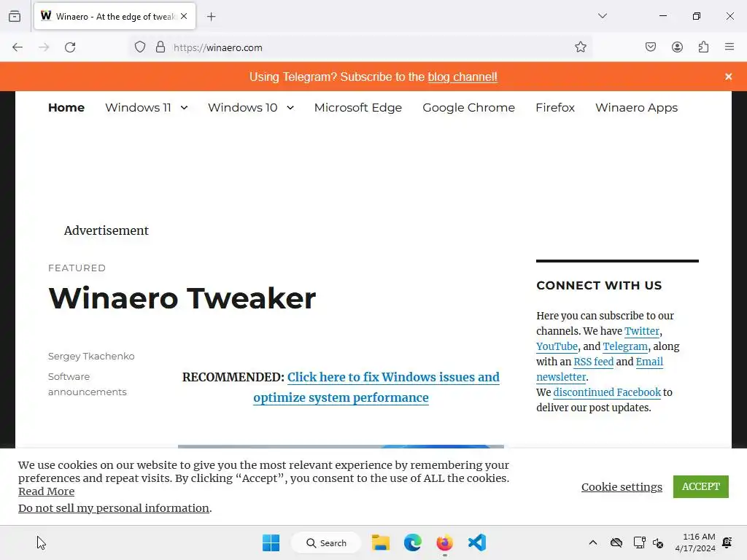Viewport: 747px width, 560px height.
Task: Open the YouTube link
Action: pos(557,346)
